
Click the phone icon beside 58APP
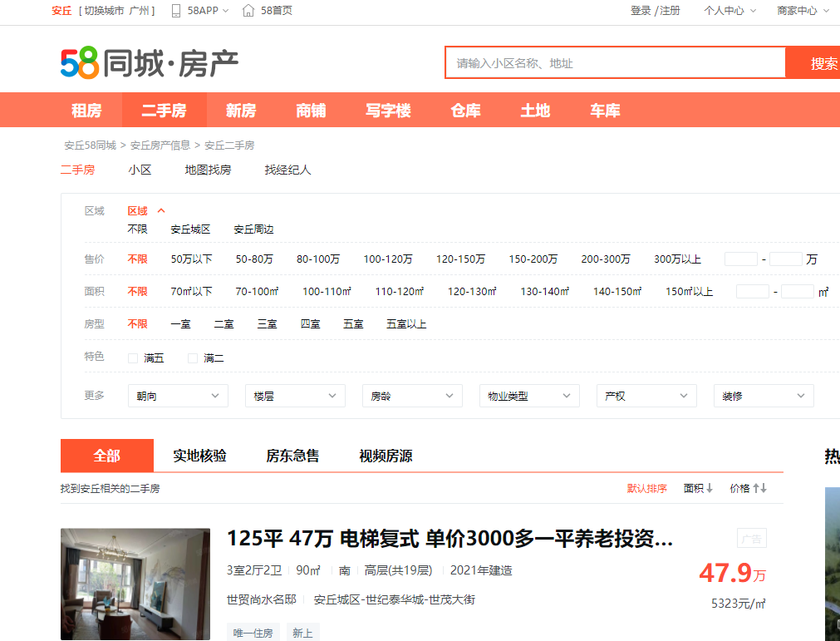pyautogui.click(x=175, y=11)
